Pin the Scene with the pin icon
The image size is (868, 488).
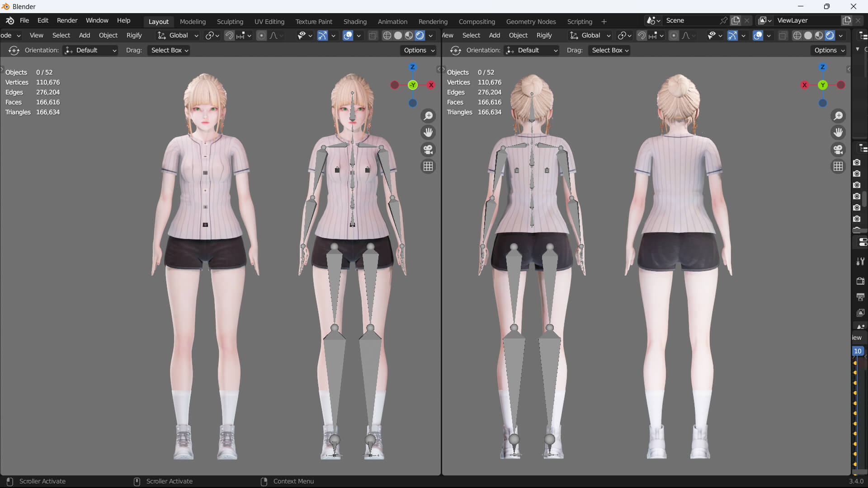[724, 20]
